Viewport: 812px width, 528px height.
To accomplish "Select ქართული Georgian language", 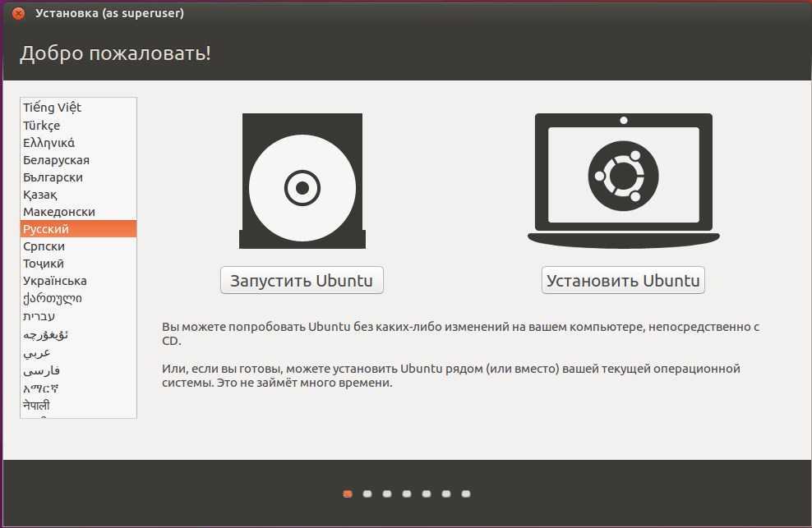I will (x=78, y=298).
